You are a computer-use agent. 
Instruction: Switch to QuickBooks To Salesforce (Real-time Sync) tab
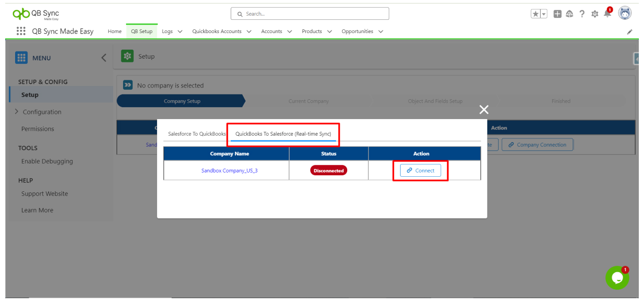[283, 134]
